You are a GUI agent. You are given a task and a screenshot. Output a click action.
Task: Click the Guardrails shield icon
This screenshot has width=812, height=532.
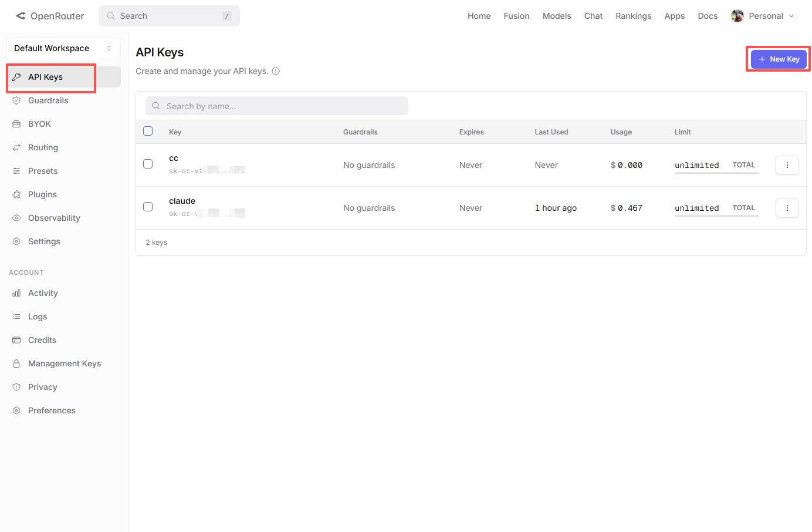(16, 100)
